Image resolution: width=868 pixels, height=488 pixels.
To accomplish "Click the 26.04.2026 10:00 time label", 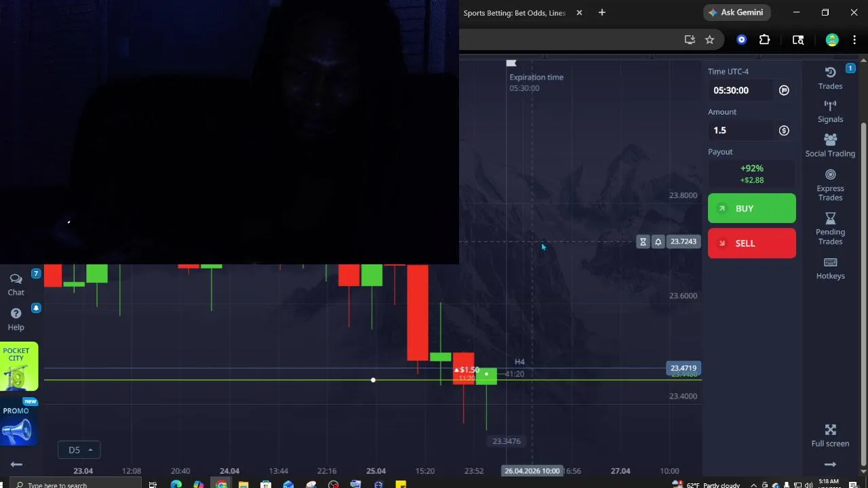I will point(532,470).
